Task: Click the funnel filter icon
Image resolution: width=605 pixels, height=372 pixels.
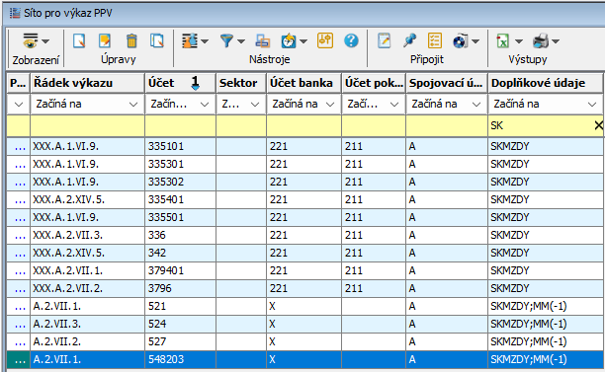Action: pyautogui.click(x=226, y=41)
